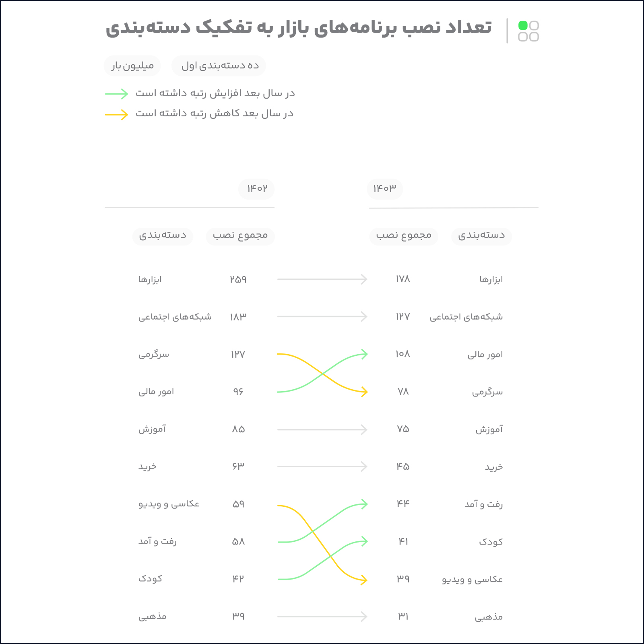Click the میلیون بار pill
Viewport: 644px width, 644px height.
tap(132, 66)
